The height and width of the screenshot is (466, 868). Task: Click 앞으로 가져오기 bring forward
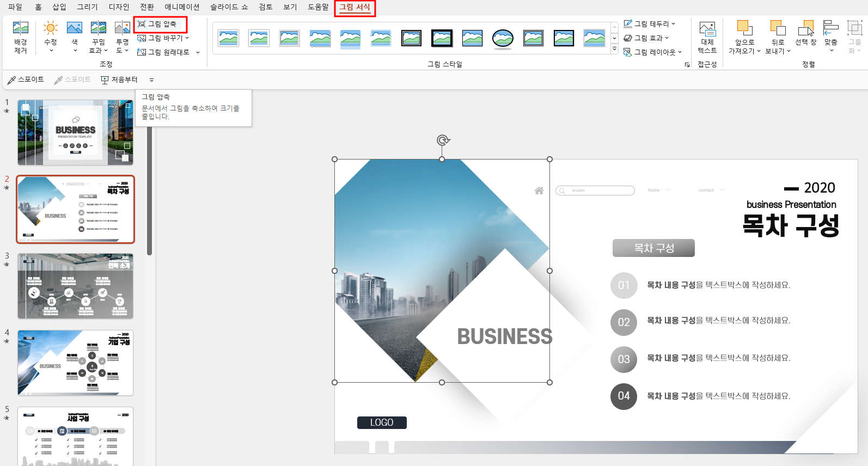tap(744, 37)
